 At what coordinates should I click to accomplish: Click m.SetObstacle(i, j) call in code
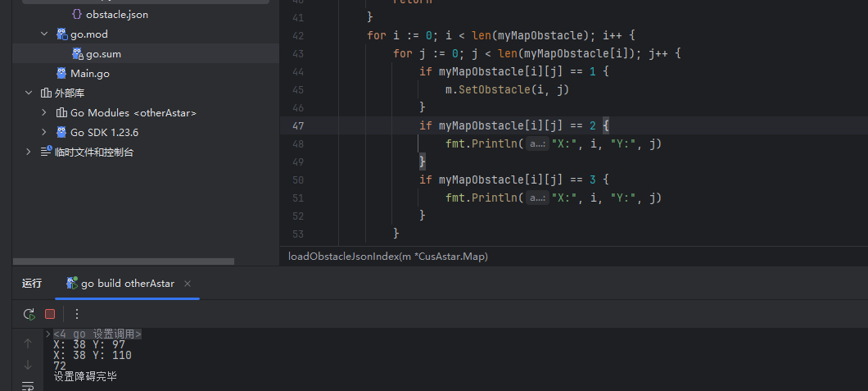click(508, 89)
